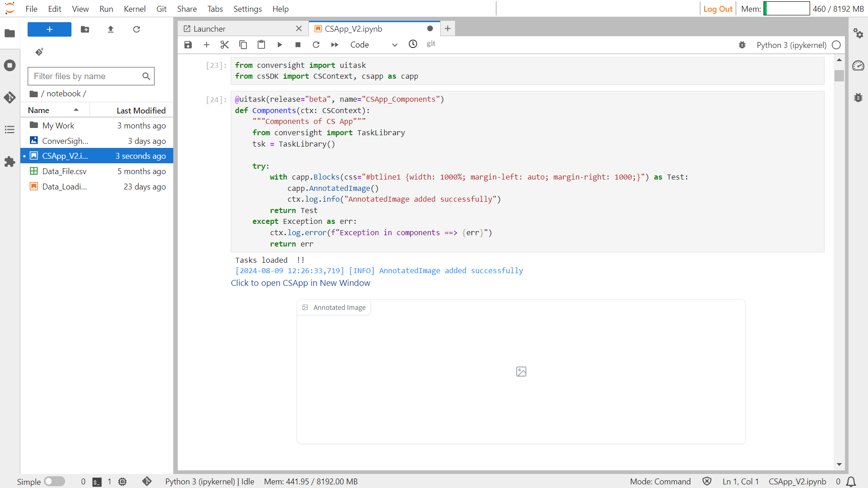Open the cell type Code dropdown
868x488 pixels.
click(374, 44)
